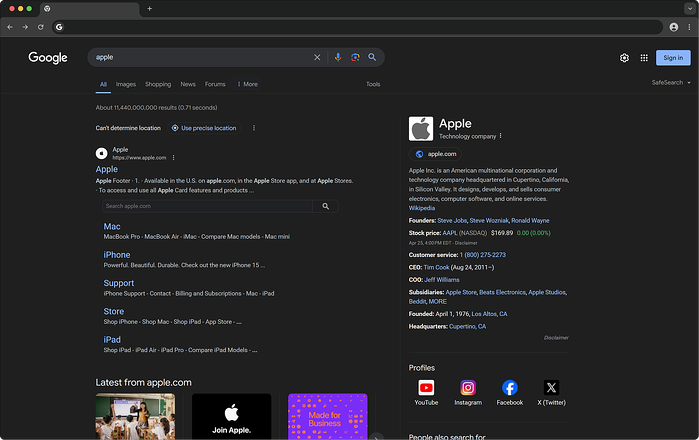Clear the search box text

[x=318, y=58]
